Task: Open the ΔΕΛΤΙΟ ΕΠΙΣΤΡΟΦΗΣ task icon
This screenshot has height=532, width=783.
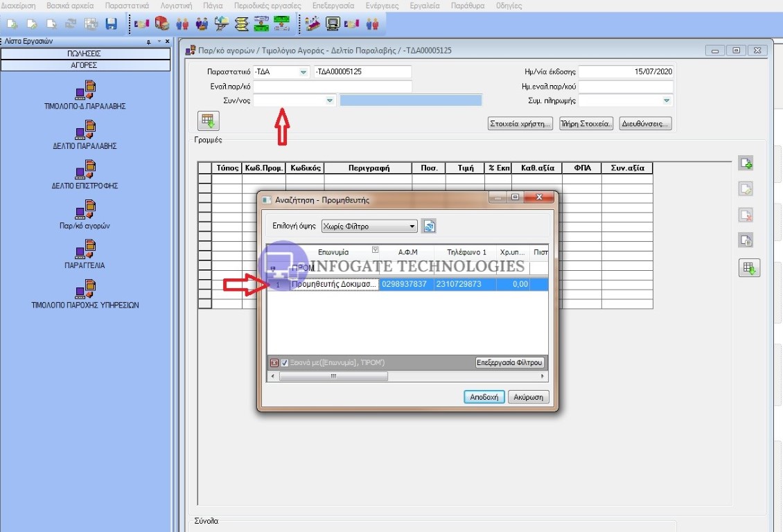Action: [85, 170]
